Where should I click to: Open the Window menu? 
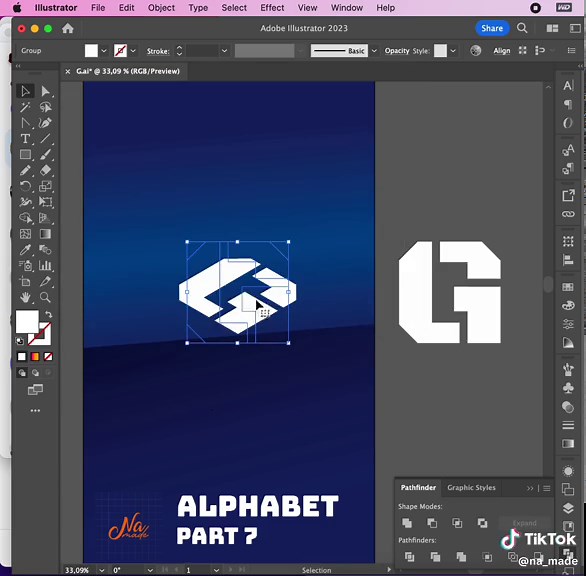click(x=347, y=8)
